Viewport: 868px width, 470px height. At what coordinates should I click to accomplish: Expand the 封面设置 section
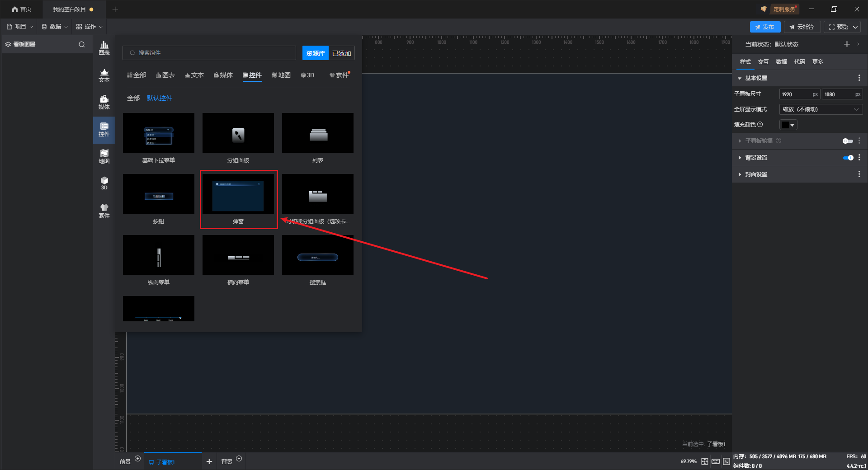tap(756, 174)
